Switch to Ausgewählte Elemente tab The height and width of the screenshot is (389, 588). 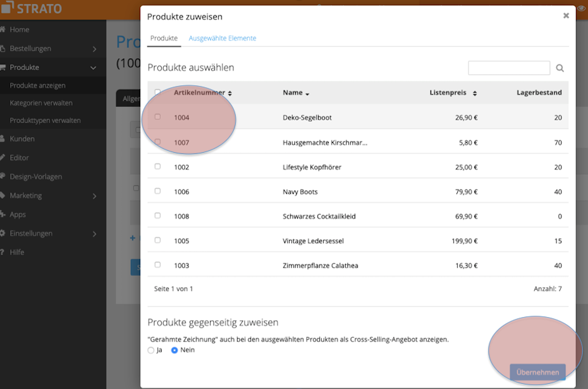[223, 38]
